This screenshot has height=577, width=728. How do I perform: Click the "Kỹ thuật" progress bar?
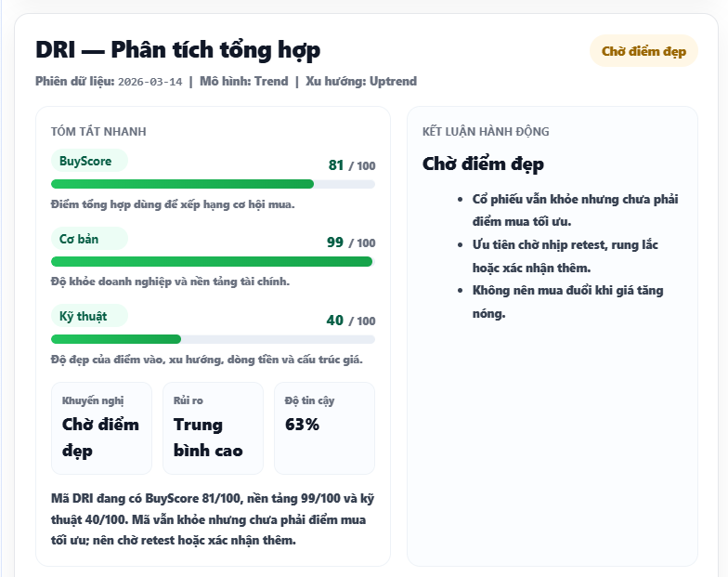tap(213, 339)
